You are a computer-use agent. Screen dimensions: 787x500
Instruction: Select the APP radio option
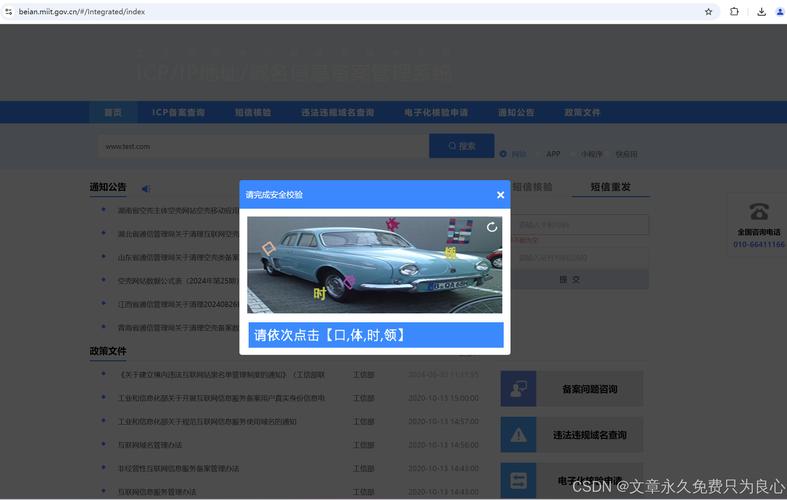pyautogui.click(x=553, y=154)
